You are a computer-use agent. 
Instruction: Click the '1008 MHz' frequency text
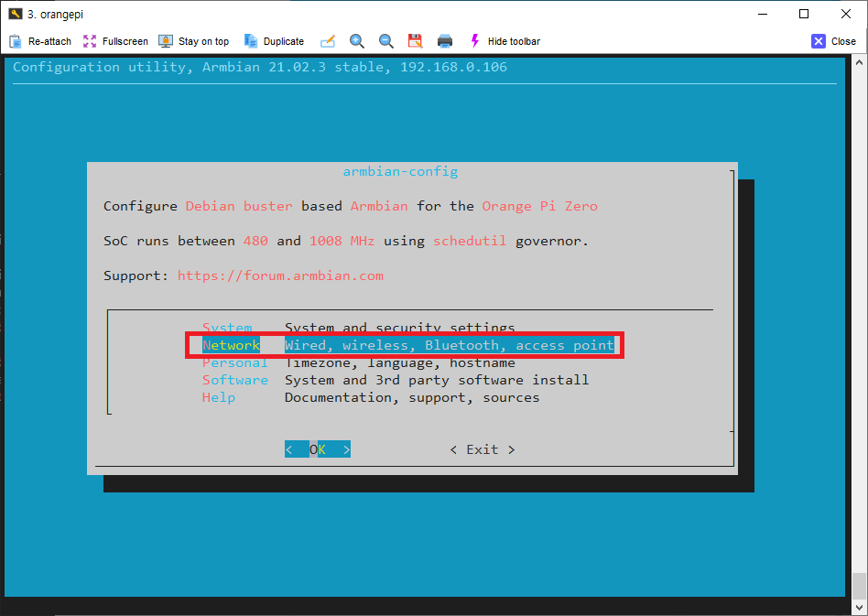pyautogui.click(x=342, y=242)
